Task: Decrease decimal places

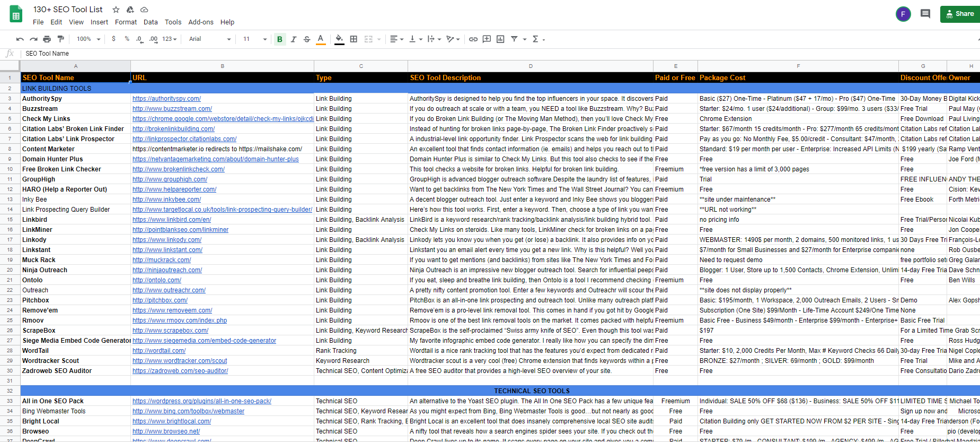Action: 139,39
